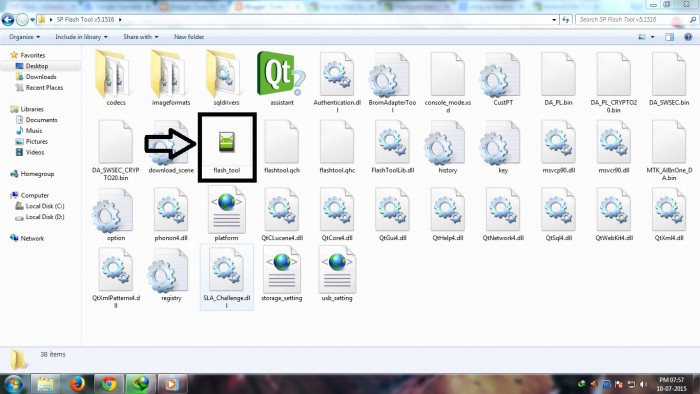Select the QtXmlPatterns4.dll file

tap(116, 278)
